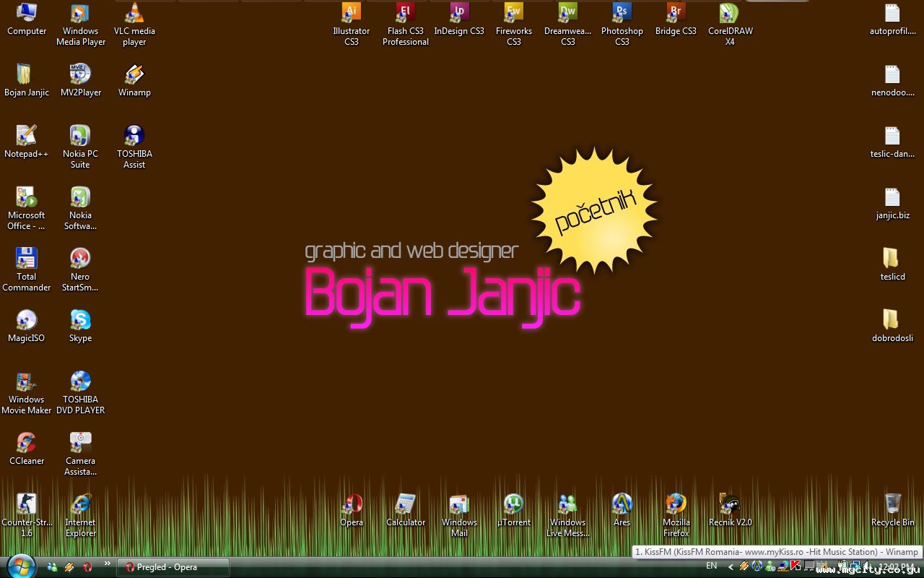
Task: Select the InDesign CS3 desktop icon
Action: click(459, 20)
